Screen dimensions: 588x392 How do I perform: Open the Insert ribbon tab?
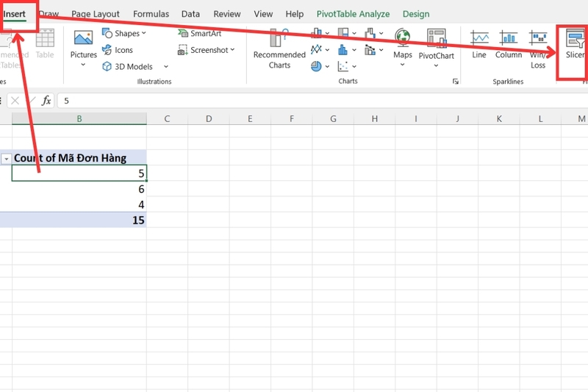click(14, 14)
